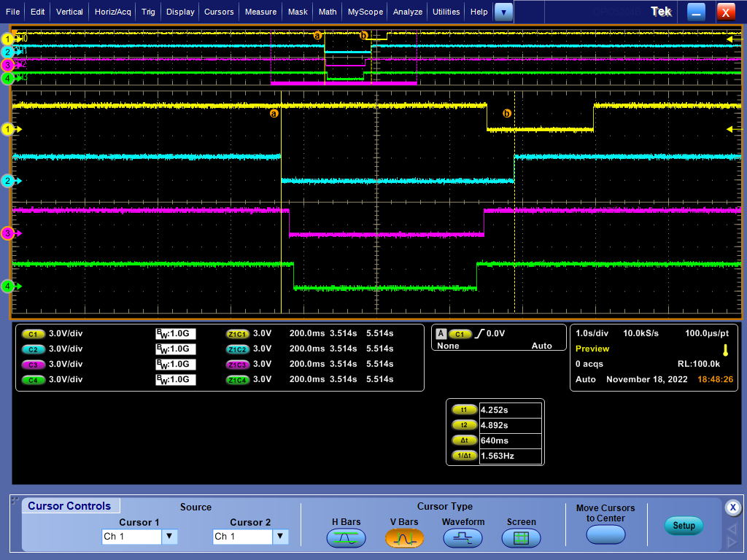Open the Edit menu

(x=38, y=12)
